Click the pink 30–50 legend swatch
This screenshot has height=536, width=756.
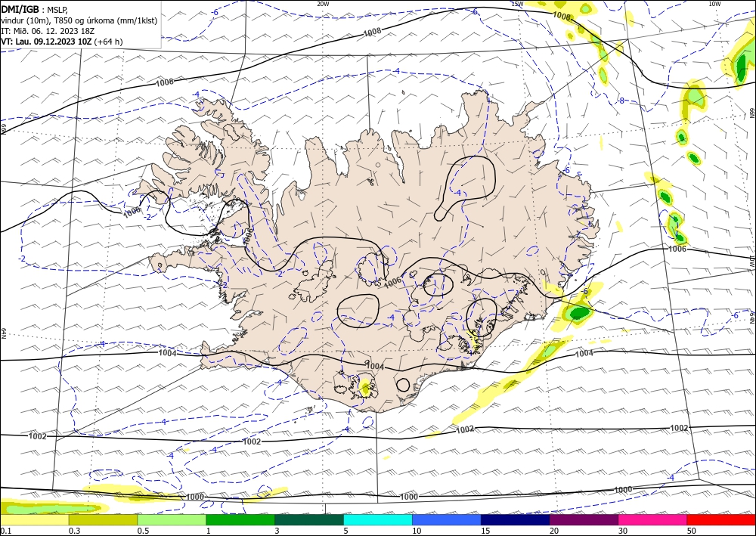(x=653, y=520)
